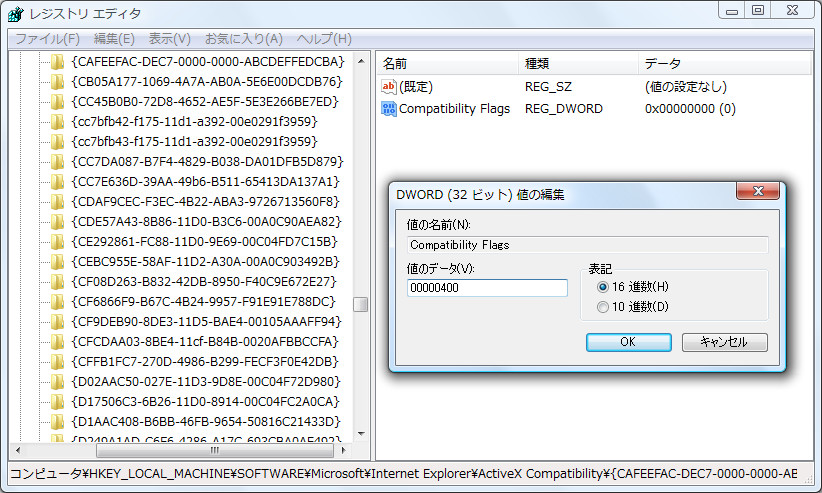Click folder icon of {CF08D263-B832-42DB-8950-F40C9E672E27}
Image resolution: width=822 pixels, height=493 pixels.
pyautogui.click(x=57, y=282)
